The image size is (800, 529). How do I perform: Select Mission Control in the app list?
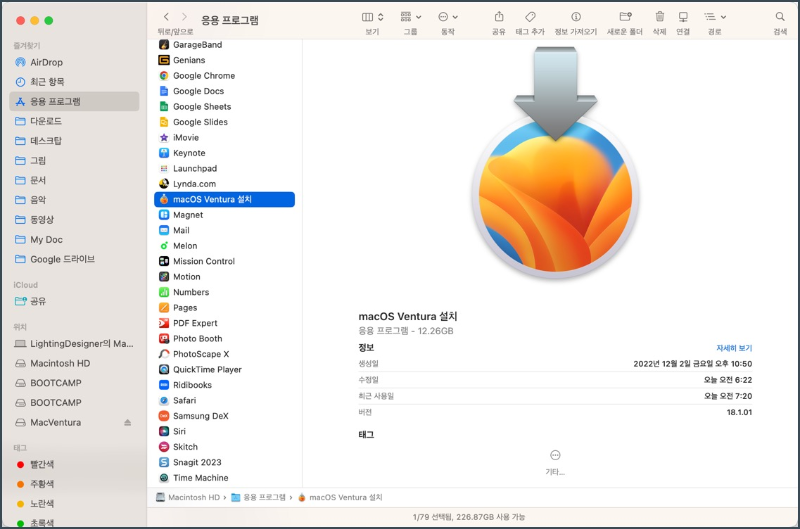coord(224,261)
